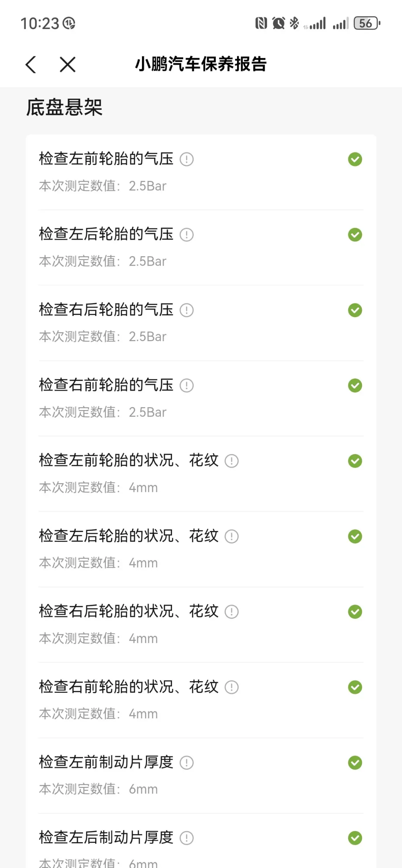The width and height of the screenshot is (402, 868).
Task: Tap the 底盘悬架 section heading
Action: click(64, 107)
